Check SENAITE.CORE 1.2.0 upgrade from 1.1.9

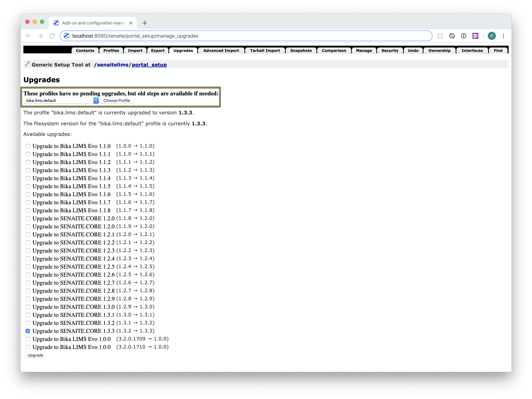28,227
